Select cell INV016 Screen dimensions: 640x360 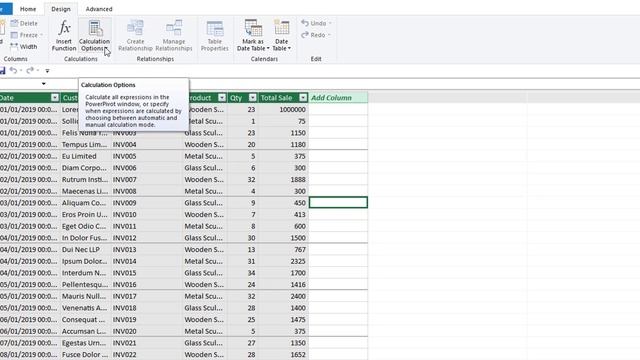[147, 284]
